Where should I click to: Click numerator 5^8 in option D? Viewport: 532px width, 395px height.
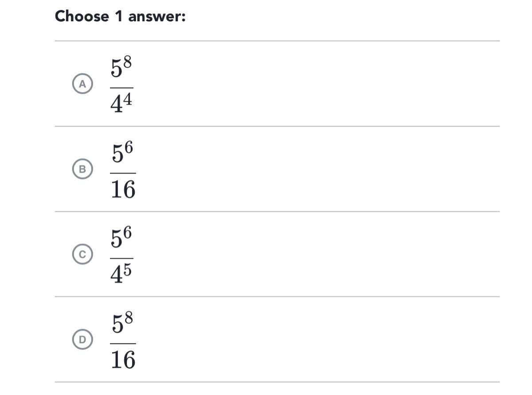[122, 324]
